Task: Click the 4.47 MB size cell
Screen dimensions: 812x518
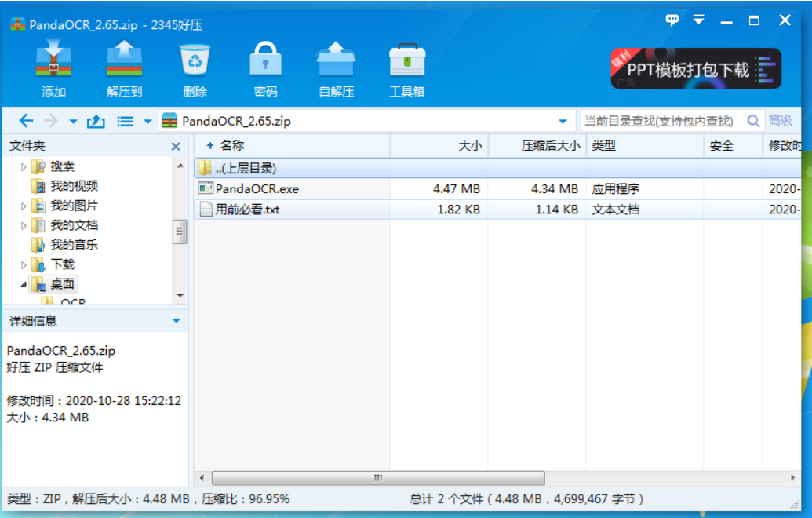Action: point(457,189)
